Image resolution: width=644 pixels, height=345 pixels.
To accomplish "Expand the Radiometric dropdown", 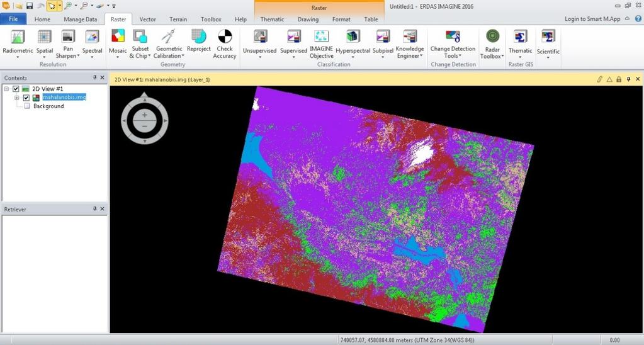I will click(x=18, y=57).
